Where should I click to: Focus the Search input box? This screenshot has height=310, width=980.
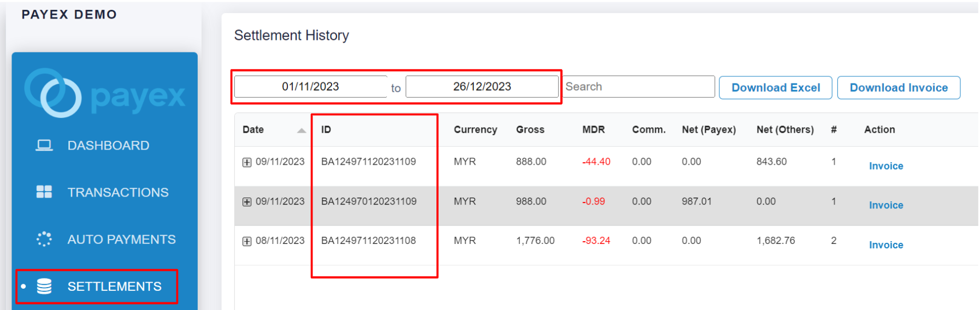(639, 87)
